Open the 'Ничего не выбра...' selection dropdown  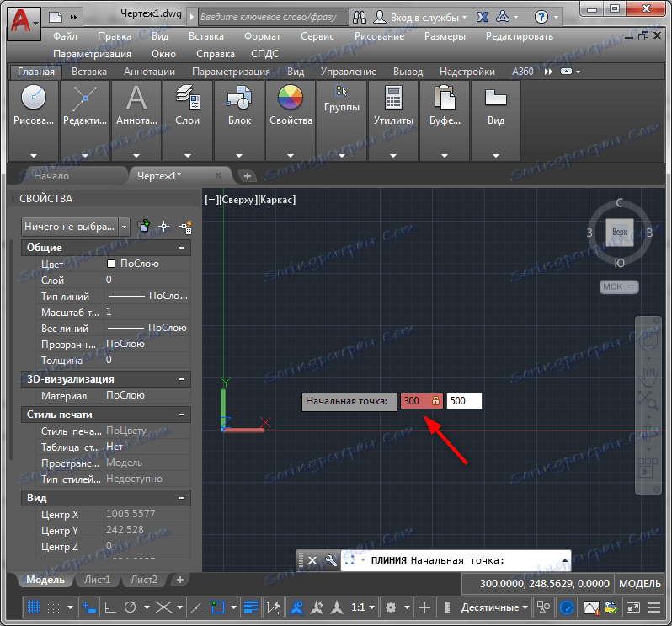(x=76, y=227)
